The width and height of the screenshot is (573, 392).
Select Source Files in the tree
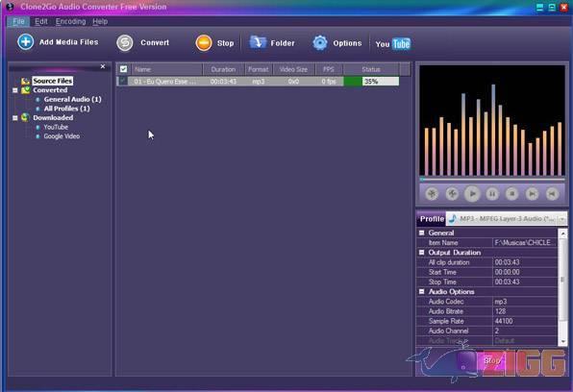53,81
